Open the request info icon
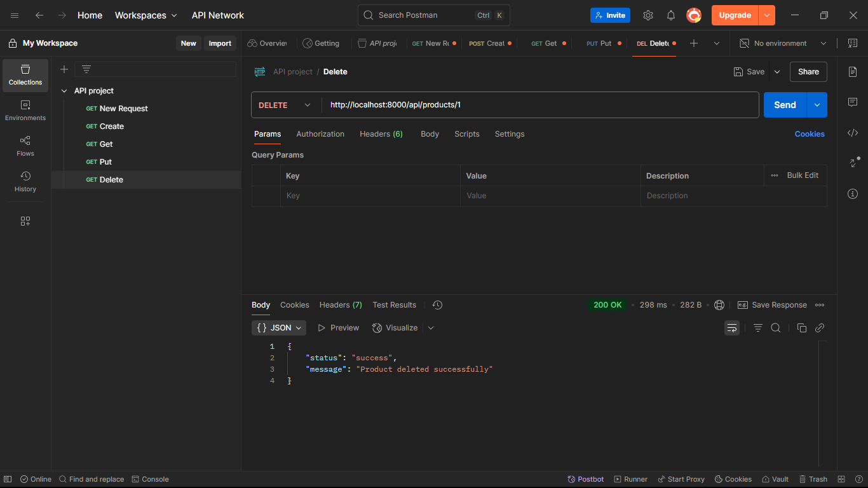 click(853, 194)
